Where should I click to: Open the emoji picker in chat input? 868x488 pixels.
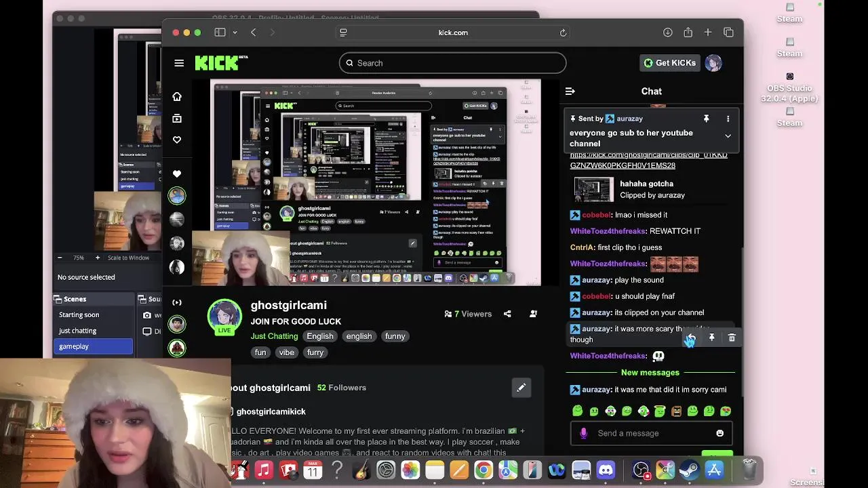click(x=719, y=433)
